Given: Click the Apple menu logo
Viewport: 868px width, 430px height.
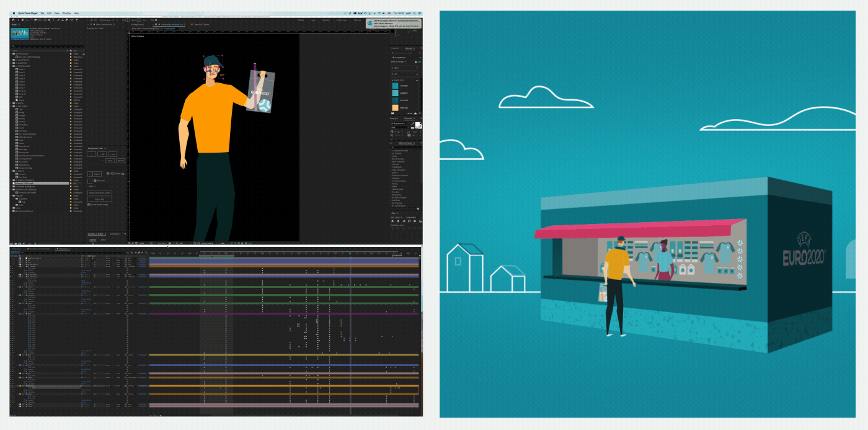Looking at the screenshot, I should tap(14, 13).
